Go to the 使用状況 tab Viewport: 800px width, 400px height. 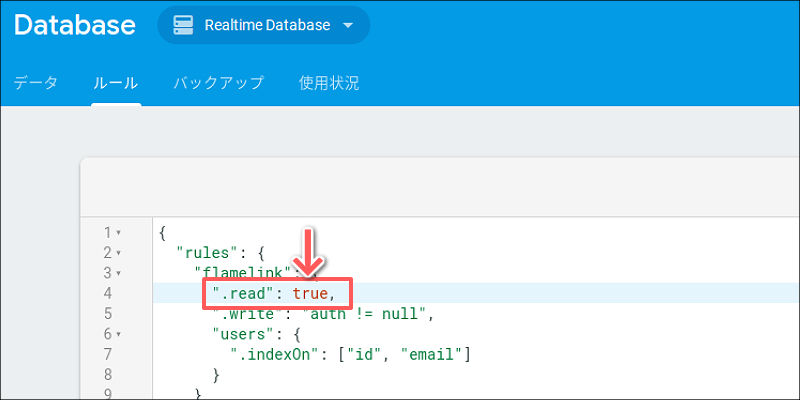pyautogui.click(x=329, y=83)
